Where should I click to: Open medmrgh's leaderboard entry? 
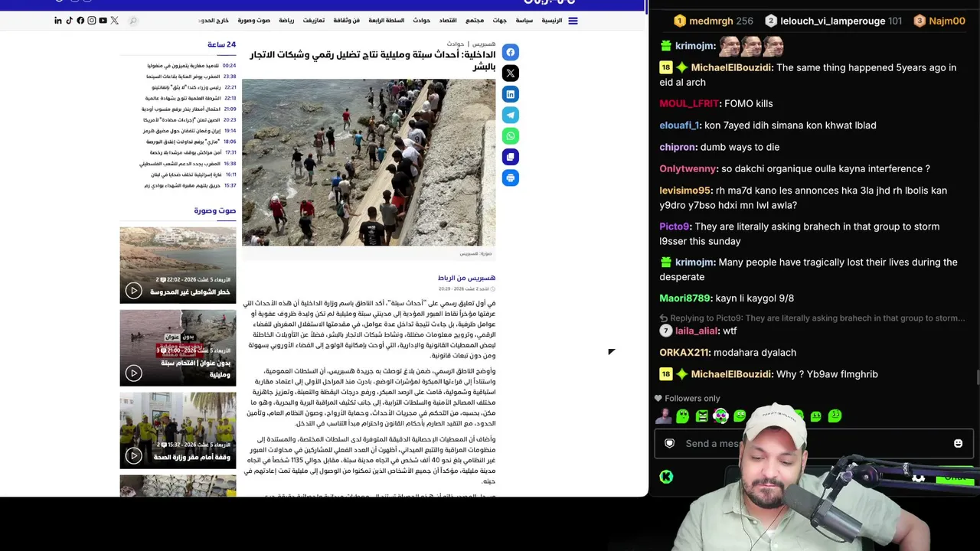[713, 21]
